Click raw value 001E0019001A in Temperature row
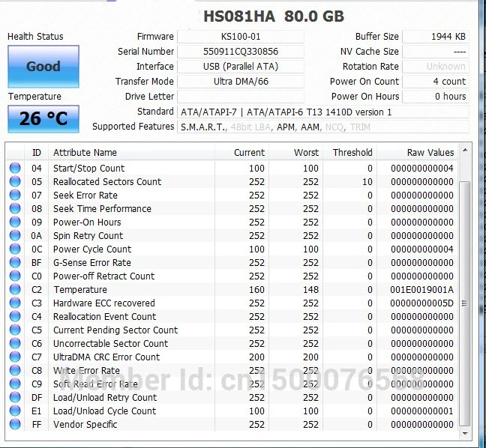This screenshot has height=448, width=486. pos(421,289)
